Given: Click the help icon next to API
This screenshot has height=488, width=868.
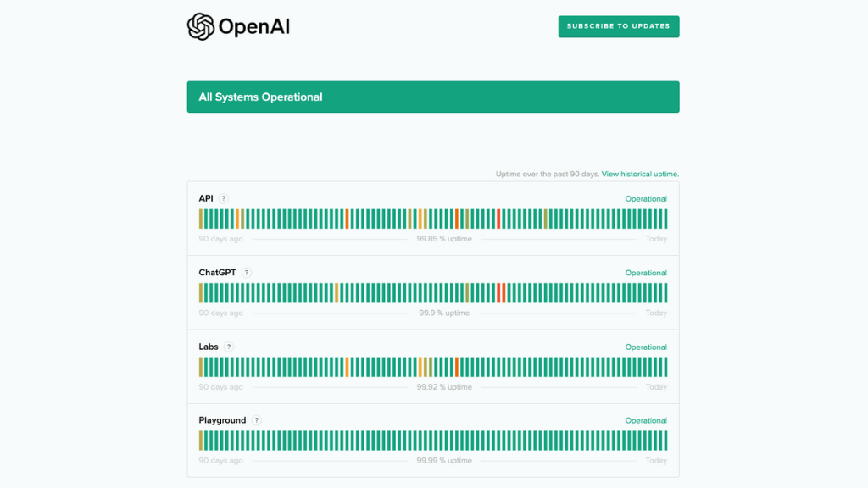Looking at the screenshot, I should (224, 198).
